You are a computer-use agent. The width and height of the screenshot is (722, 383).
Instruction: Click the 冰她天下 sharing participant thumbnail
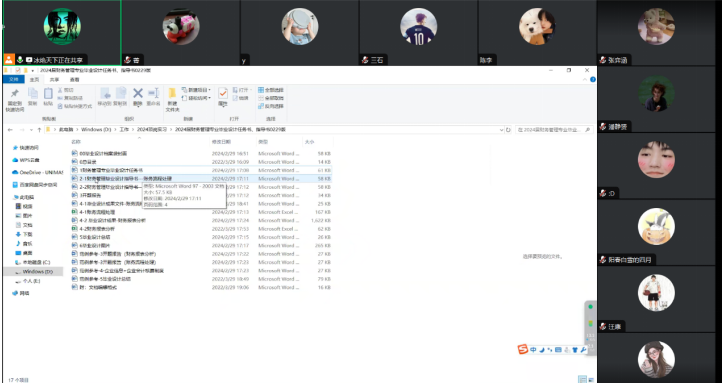coord(62,32)
